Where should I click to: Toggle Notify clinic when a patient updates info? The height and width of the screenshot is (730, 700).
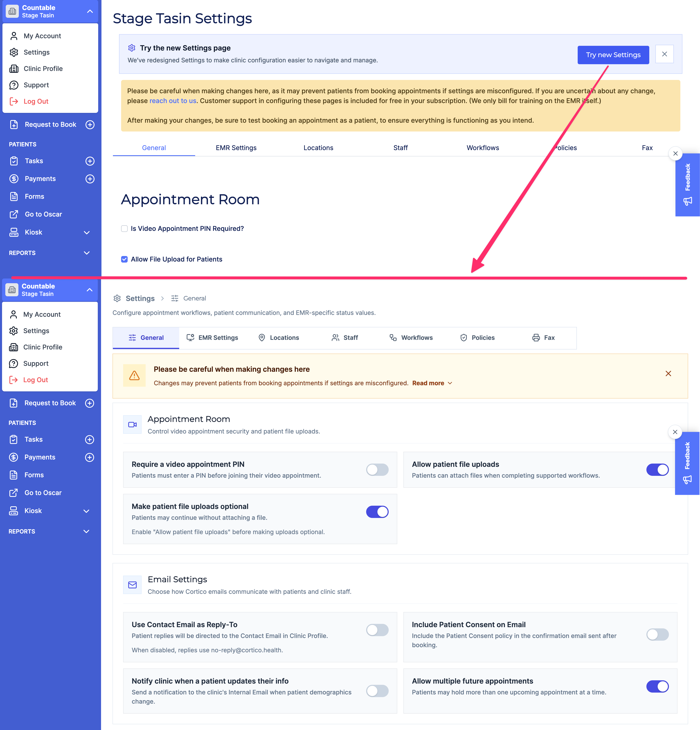[377, 691]
